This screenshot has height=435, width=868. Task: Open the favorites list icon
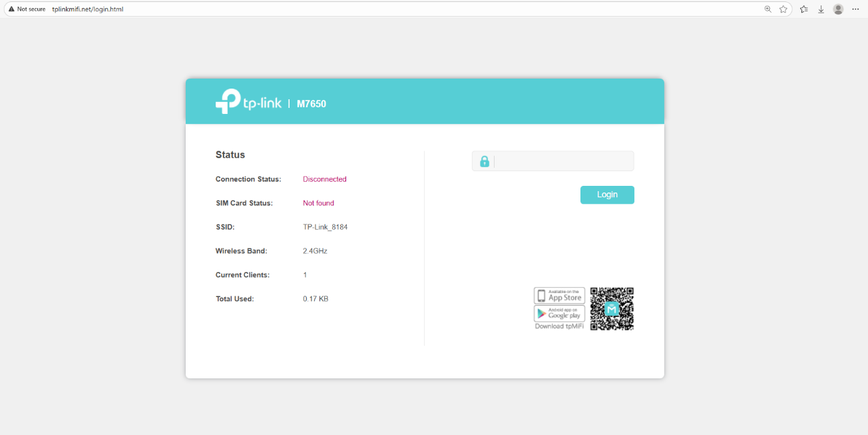pyautogui.click(x=803, y=9)
